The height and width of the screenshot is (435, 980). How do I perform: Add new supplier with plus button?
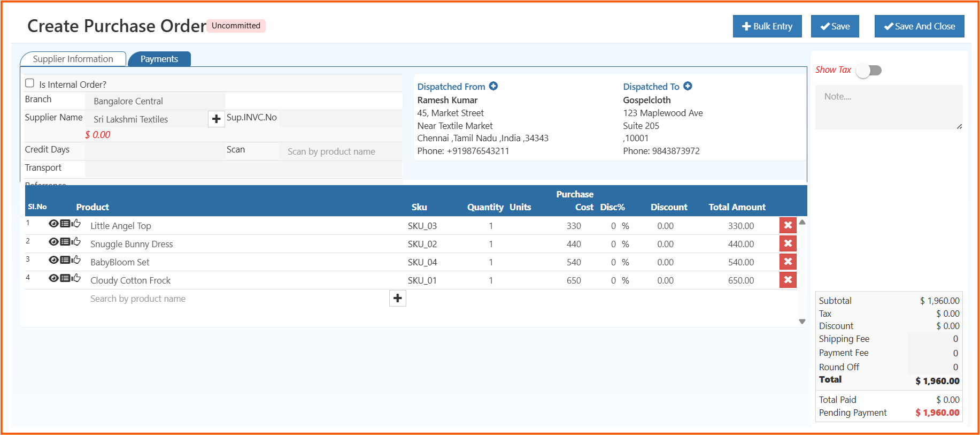(x=216, y=119)
